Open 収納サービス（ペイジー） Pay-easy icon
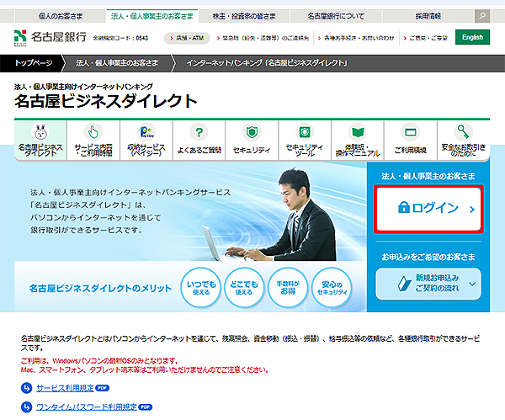Viewport: 505px width, 420px height. coord(146,132)
